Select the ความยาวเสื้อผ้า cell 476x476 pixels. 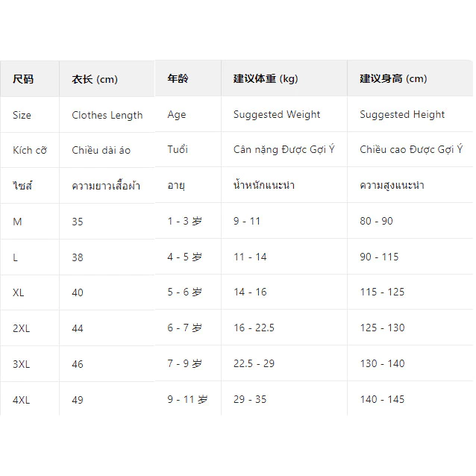[106, 186]
